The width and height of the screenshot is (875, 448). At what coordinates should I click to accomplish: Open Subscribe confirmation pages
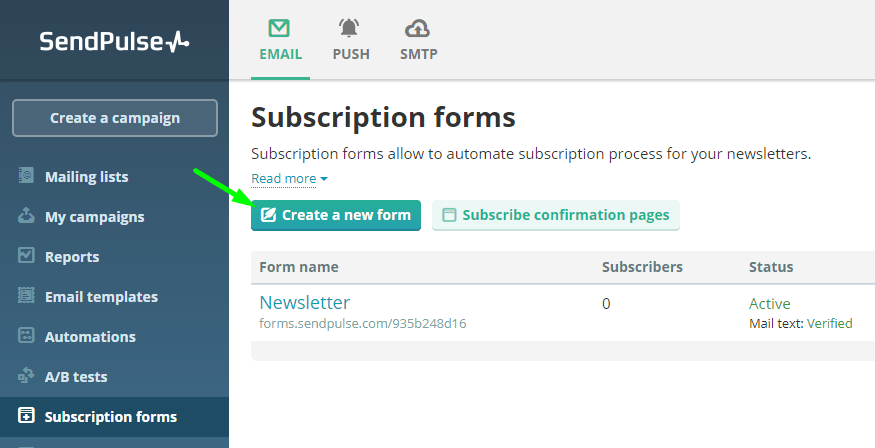tap(556, 215)
